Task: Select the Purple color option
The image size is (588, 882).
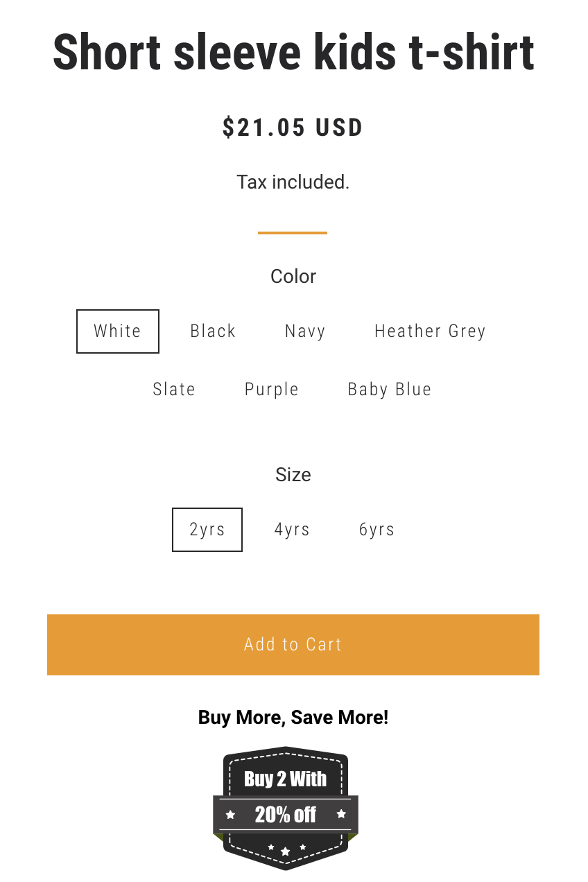Action: click(272, 390)
